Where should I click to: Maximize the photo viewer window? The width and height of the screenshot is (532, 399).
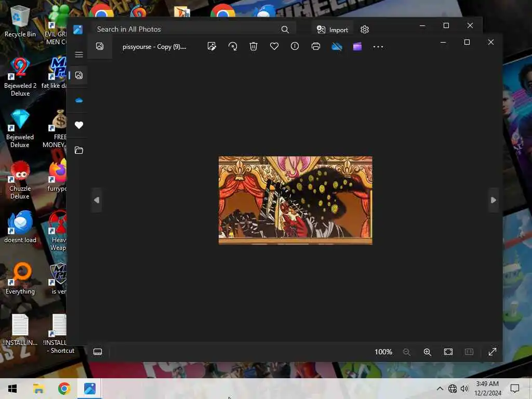(x=467, y=42)
